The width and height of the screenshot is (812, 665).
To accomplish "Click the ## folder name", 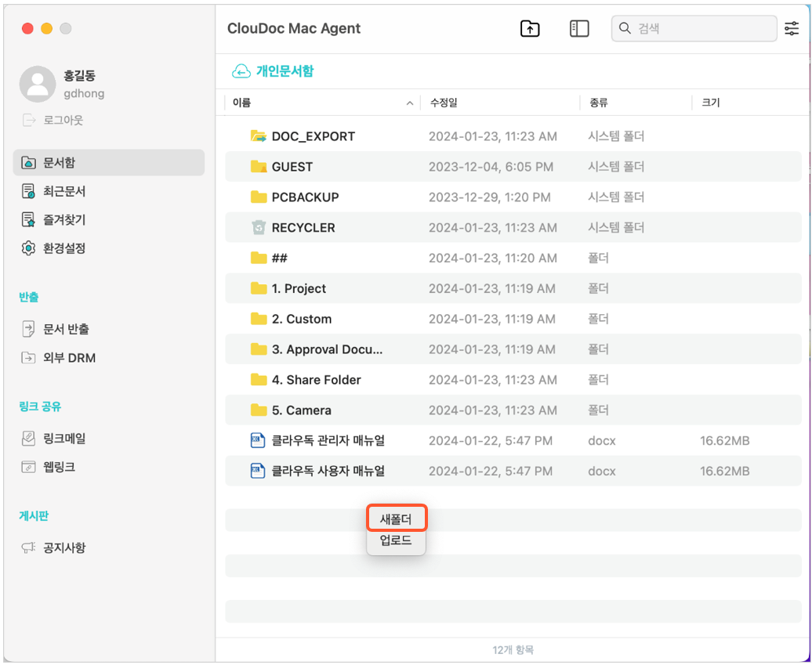I will [x=280, y=258].
